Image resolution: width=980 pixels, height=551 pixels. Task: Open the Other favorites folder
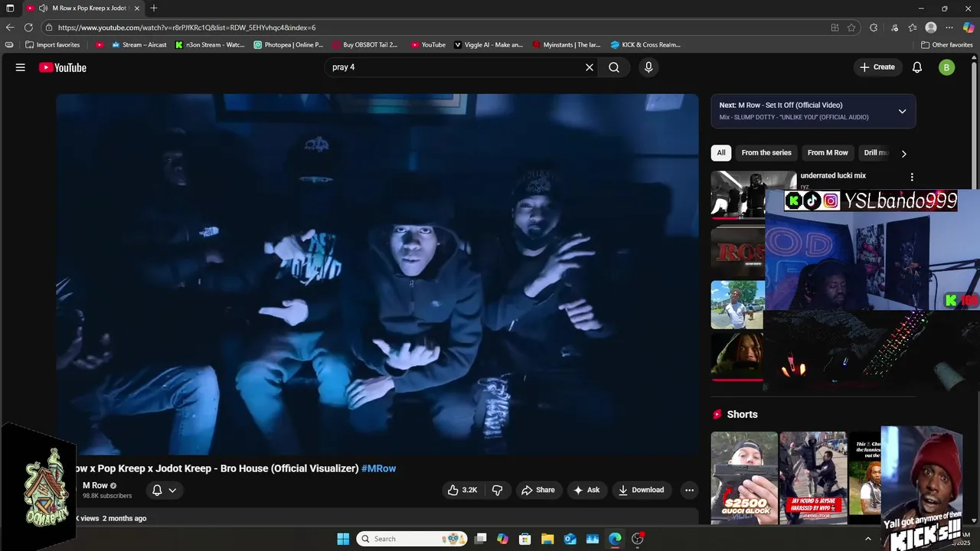tap(947, 45)
